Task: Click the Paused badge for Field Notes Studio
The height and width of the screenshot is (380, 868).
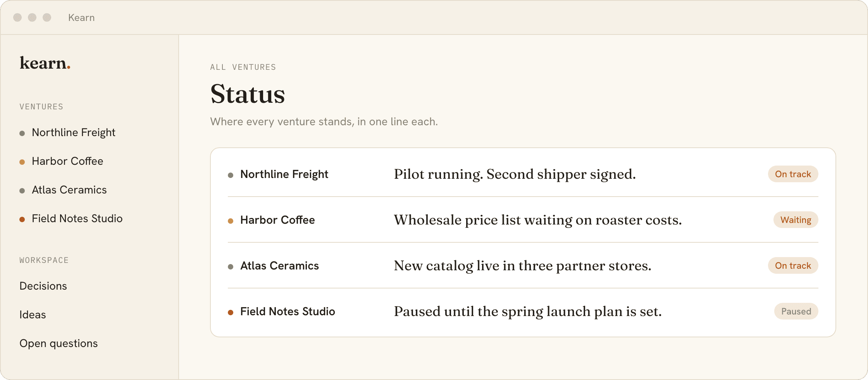Action: click(x=796, y=311)
